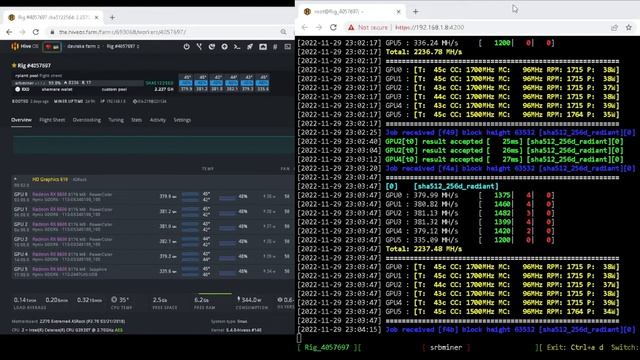Open the remote console icon at toolbar end
The width and height of the screenshot is (640, 360).
(288, 47)
